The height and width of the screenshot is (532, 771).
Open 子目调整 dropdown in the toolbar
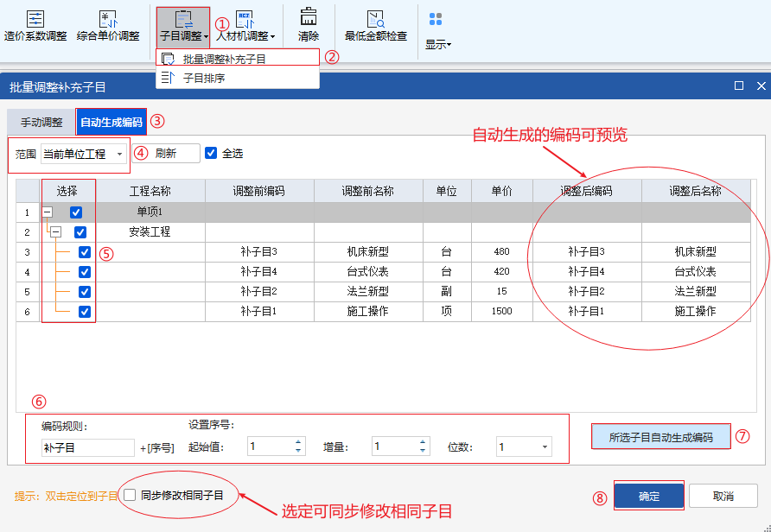[183, 27]
